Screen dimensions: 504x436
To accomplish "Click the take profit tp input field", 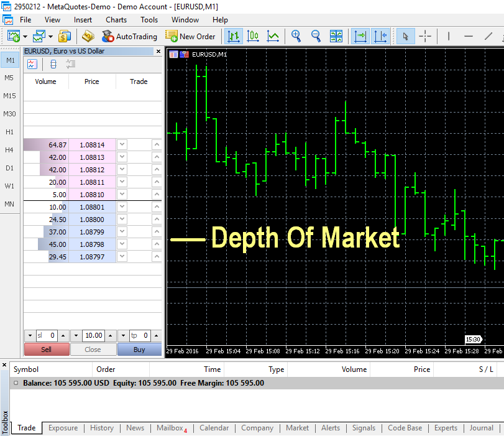I will pyautogui.click(x=140, y=336).
